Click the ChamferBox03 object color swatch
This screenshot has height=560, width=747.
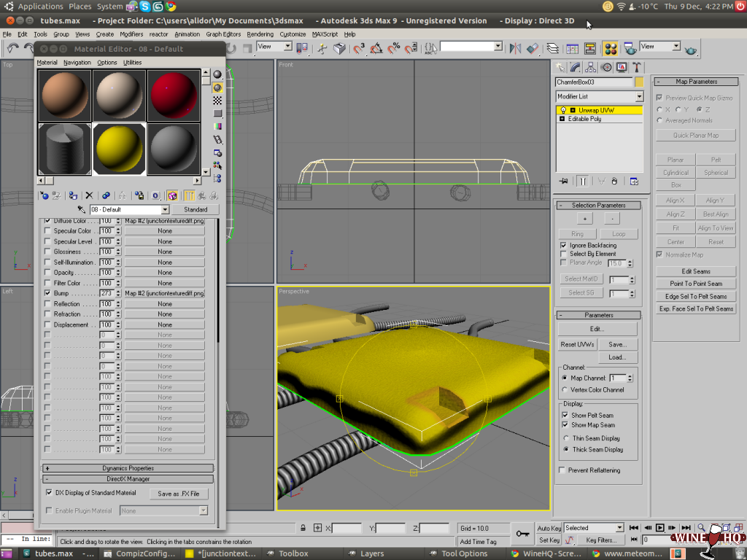click(x=639, y=82)
